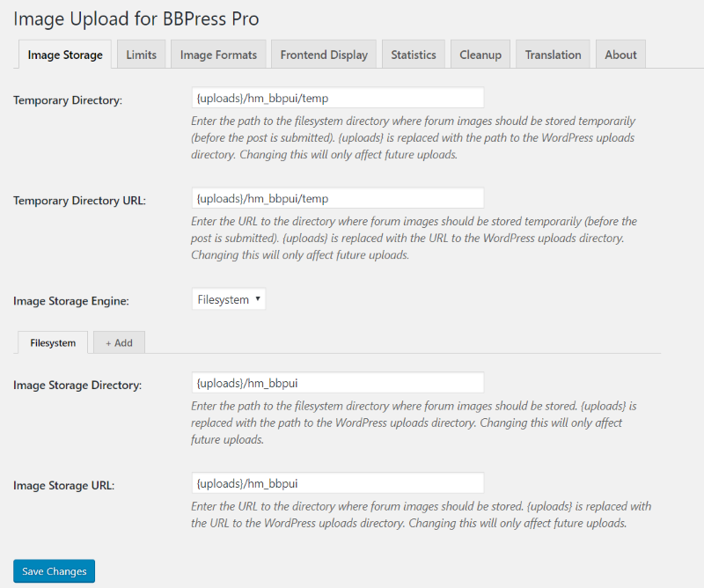Click the Image Storage Directory input field
The image size is (704, 588).
[338, 383]
